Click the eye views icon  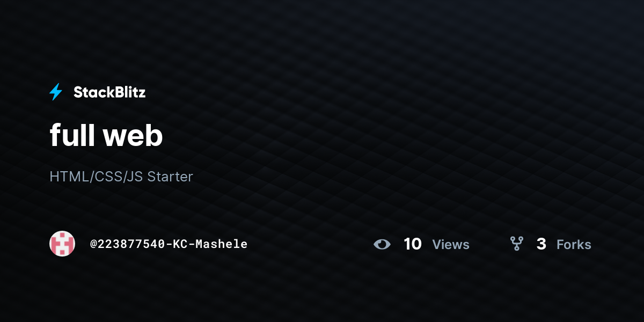(x=382, y=244)
